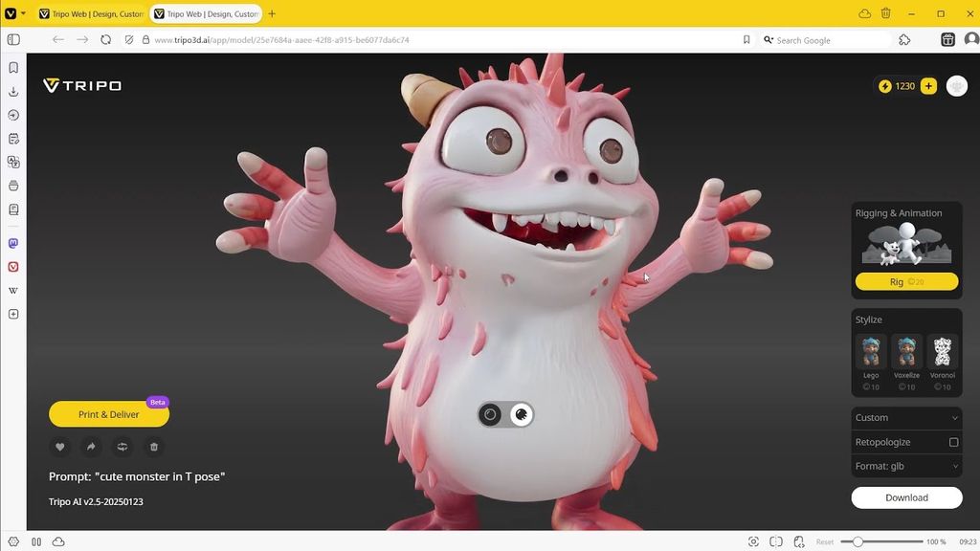Click the share arrow icon
Viewport: 980px width, 551px height.
click(x=91, y=447)
